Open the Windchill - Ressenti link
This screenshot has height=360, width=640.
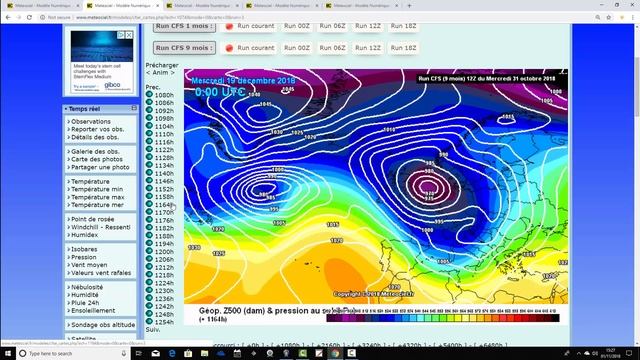coord(101,227)
